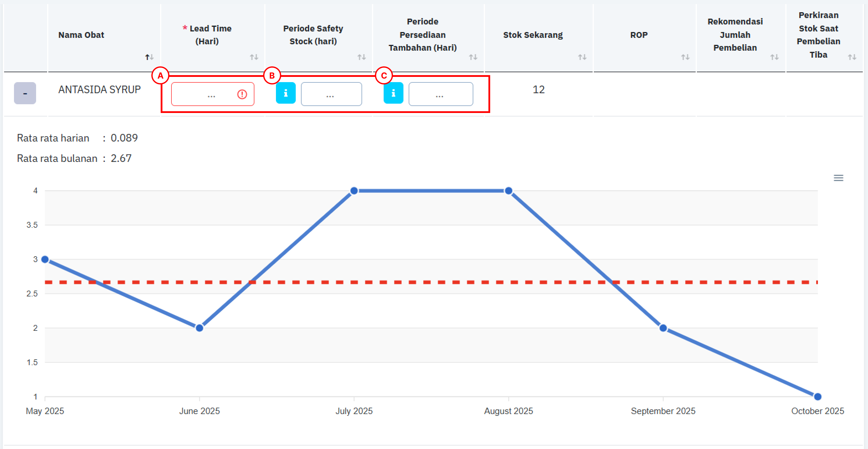Sort by Lead Time (Hari) column
Screen dimensions: 868x449
254,57
